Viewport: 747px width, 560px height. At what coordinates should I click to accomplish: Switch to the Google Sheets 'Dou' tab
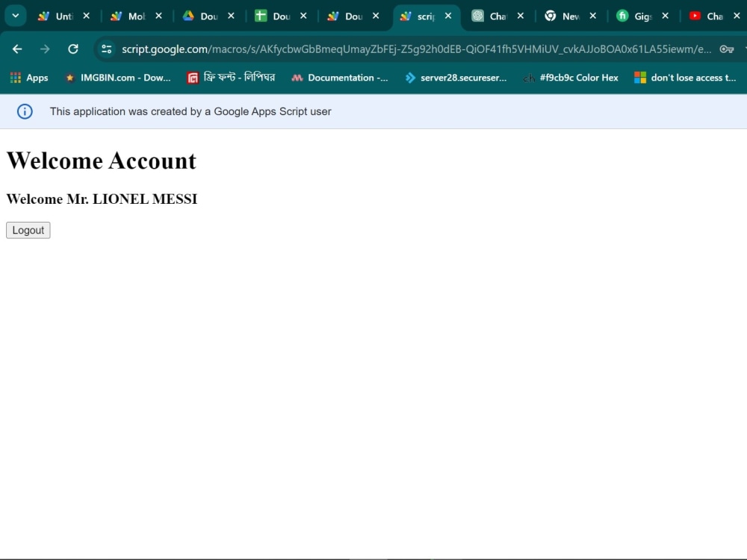tap(273, 16)
